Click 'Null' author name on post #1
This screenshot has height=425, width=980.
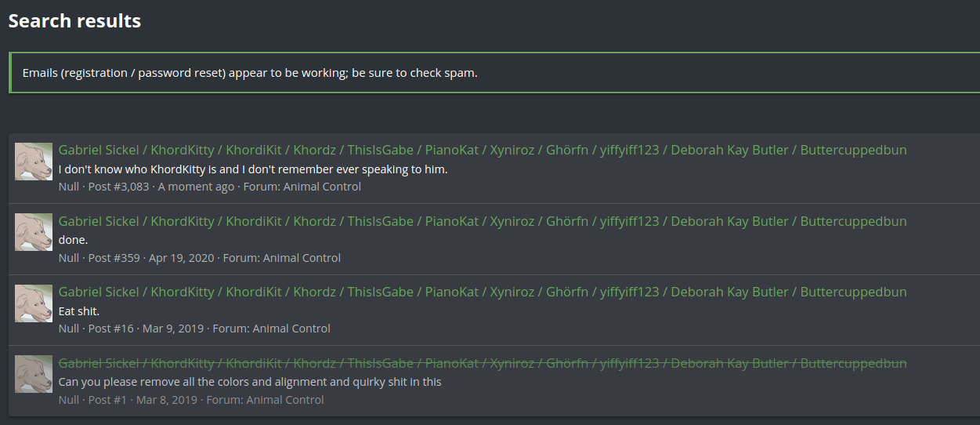pyautogui.click(x=69, y=400)
